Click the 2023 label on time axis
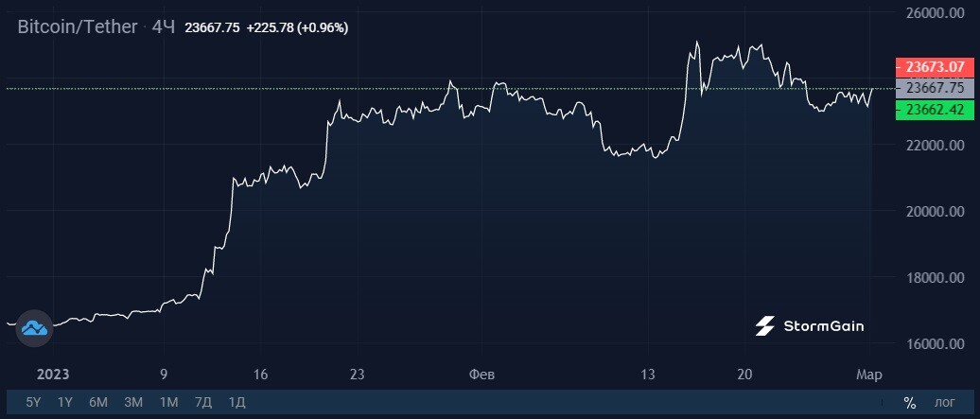980x419 pixels. pos(53,375)
